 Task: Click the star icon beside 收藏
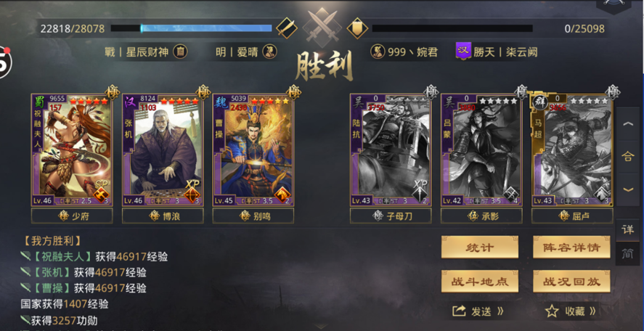tap(552, 311)
